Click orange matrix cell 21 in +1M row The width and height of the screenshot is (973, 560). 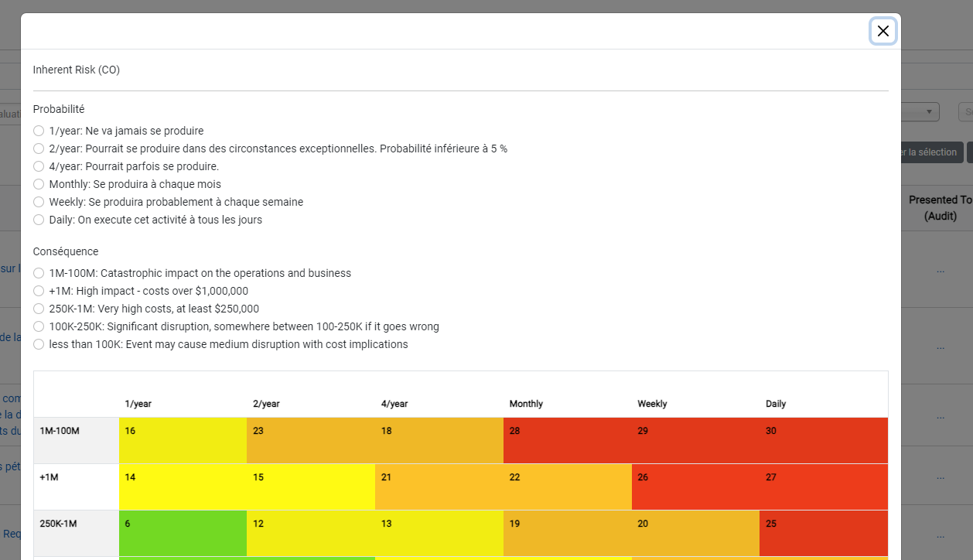[x=439, y=487]
